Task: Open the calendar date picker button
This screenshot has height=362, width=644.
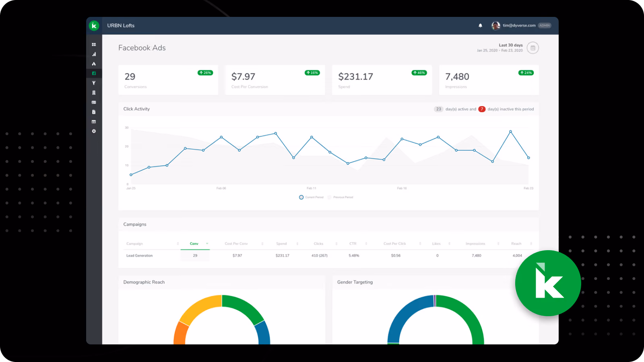Action: (533, 48)
